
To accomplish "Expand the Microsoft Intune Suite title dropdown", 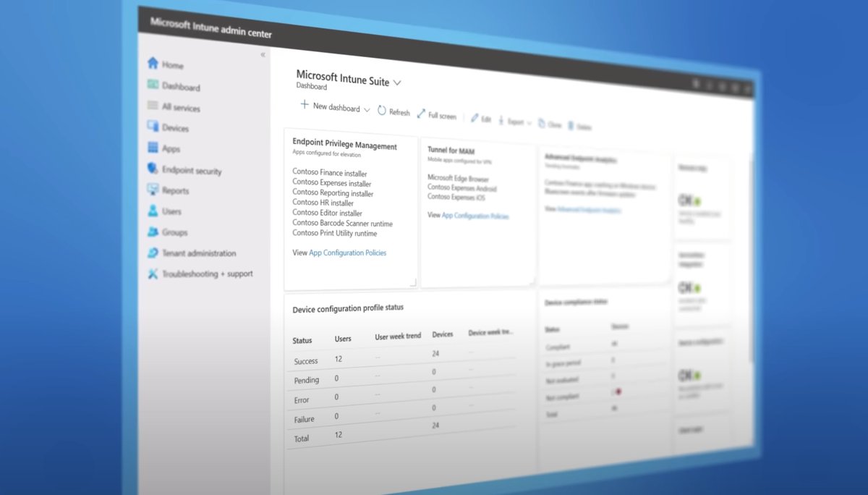I will (397, 83).
